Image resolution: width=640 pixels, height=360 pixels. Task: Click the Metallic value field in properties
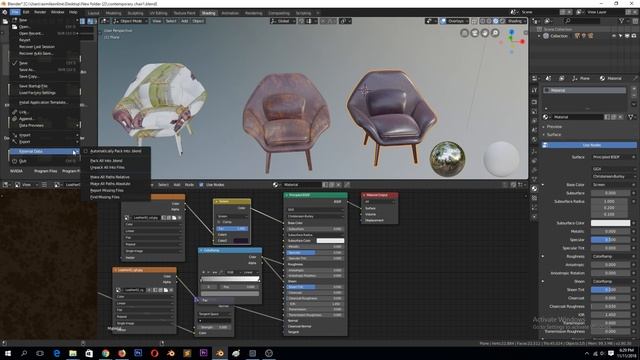tap(611, 231)
